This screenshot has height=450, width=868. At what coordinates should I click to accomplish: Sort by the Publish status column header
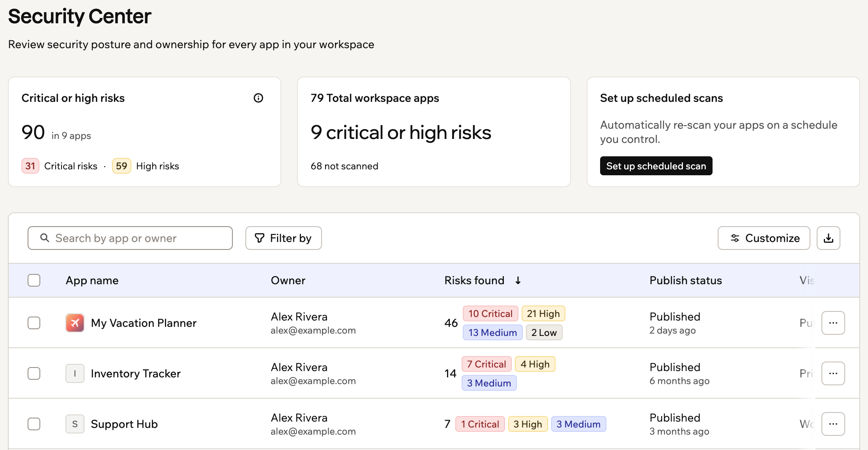686,280
